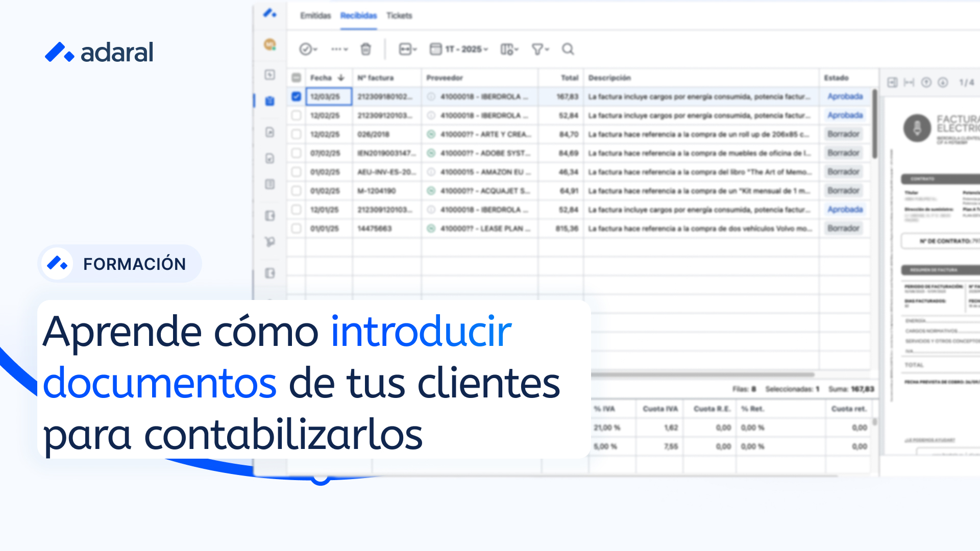
Task: Click status circle icon beside ACQUAJET
Action: click(x=431, y=191)
